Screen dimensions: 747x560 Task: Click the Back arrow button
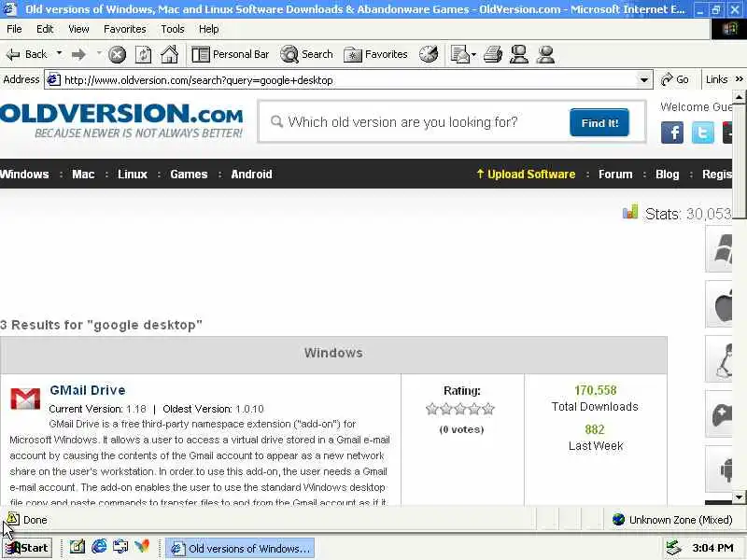coord(27,54)
